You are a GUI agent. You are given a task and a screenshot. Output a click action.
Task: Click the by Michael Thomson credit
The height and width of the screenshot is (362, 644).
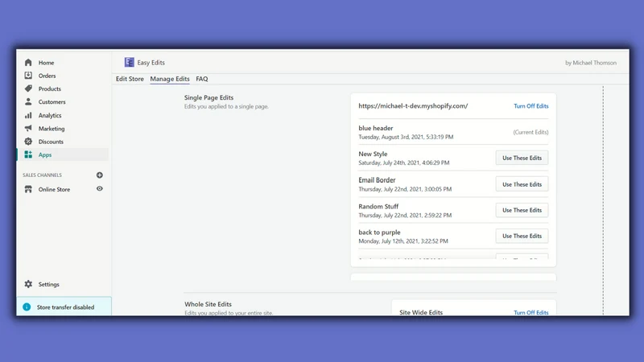pos(591,63)
